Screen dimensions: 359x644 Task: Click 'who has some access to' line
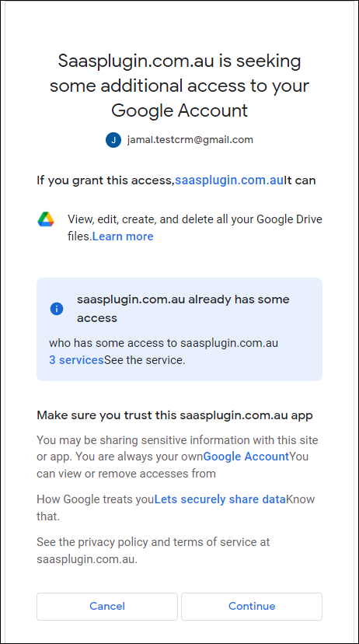tap(164, 343)
